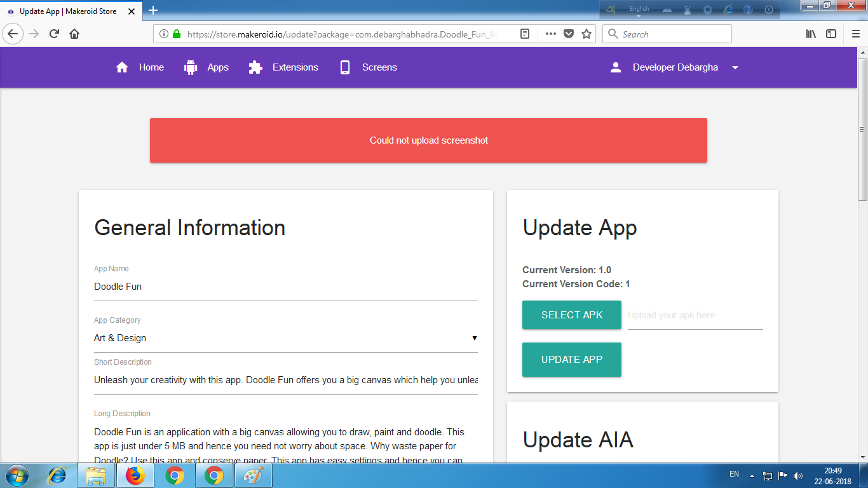This screenshot has width=868, height=488.
Task: Bookmark this page with the star icon
Action: coord(587,34)
